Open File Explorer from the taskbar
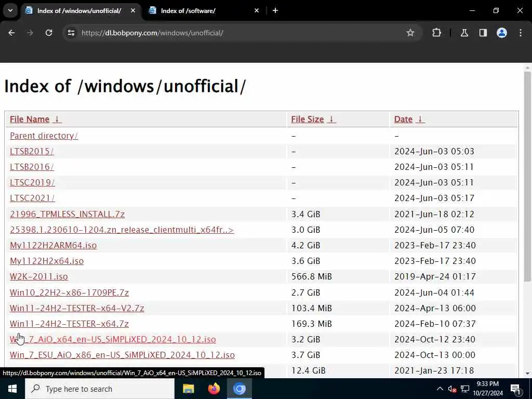 point(188,389)
